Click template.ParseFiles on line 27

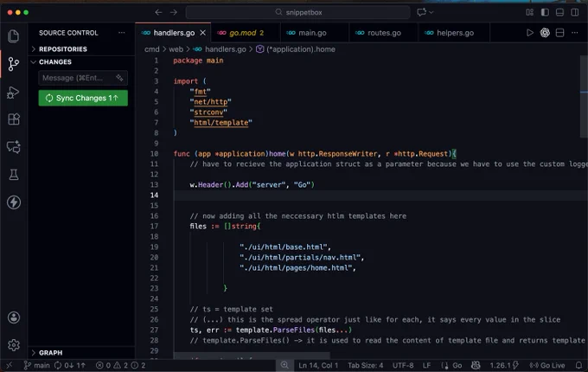pos(275,330)
